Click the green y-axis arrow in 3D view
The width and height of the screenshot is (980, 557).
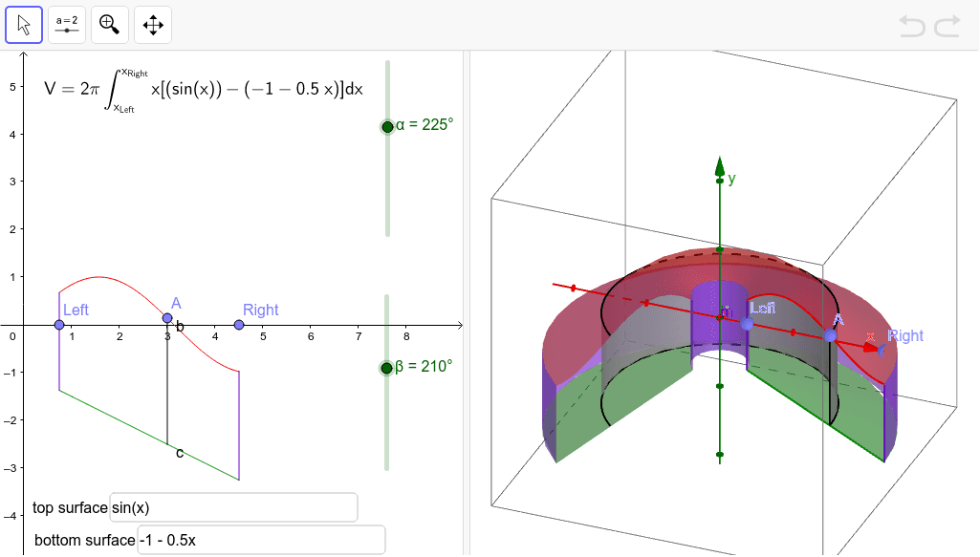point(720,167)
